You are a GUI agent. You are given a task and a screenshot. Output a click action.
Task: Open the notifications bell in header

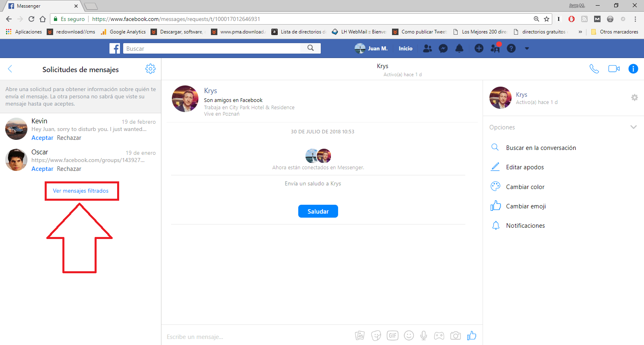459,48
